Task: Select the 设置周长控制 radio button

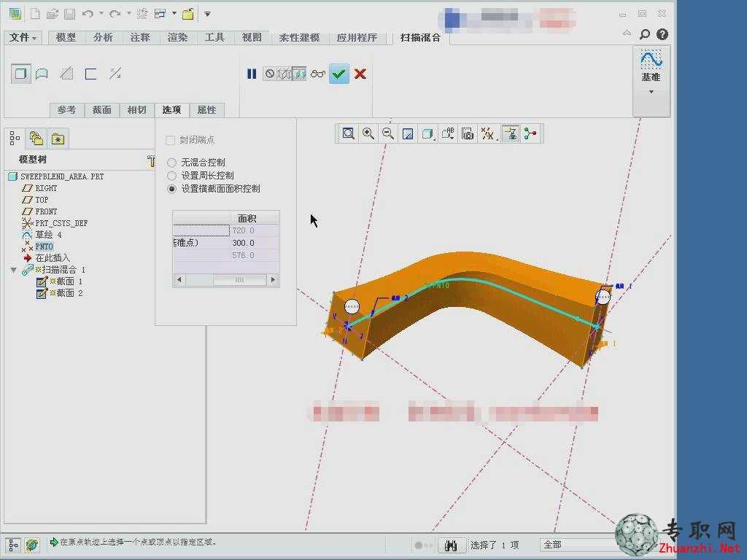Action: pos(172,176)
